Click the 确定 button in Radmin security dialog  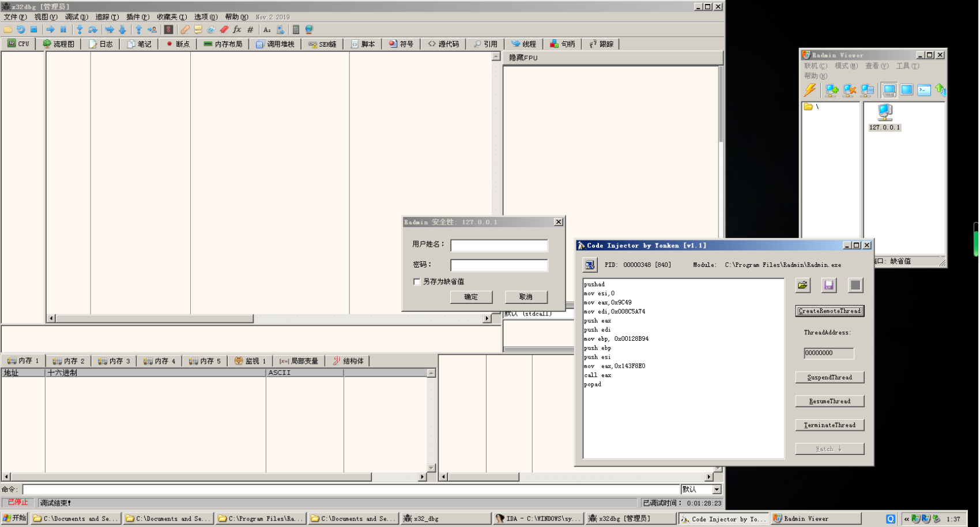[x=471, y=297]
